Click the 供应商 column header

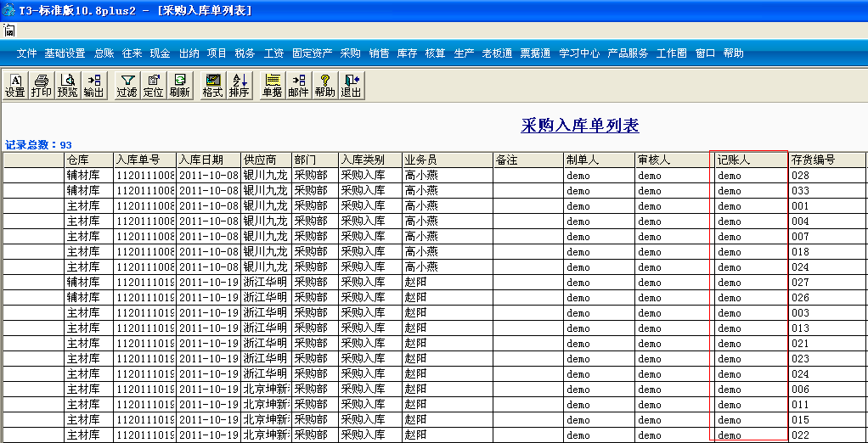tap(267, 160)
